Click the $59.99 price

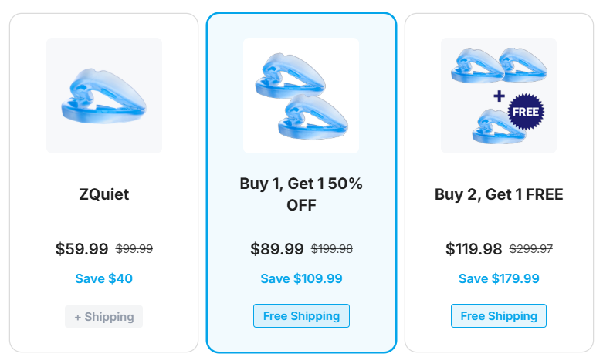[82, 249]
